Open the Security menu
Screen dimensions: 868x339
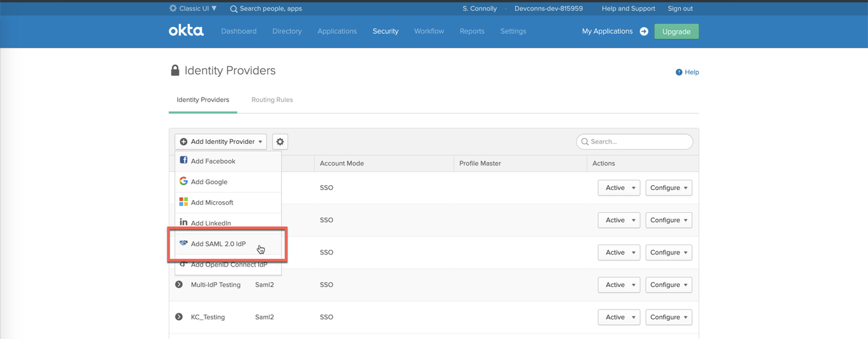[386, 31]
